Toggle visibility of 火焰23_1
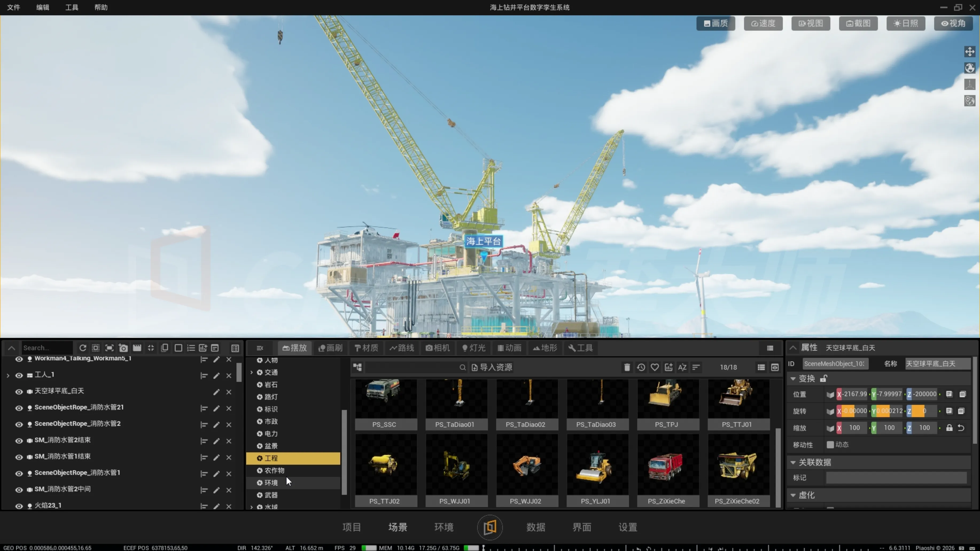980x551 pixels. tap(19, 506)
